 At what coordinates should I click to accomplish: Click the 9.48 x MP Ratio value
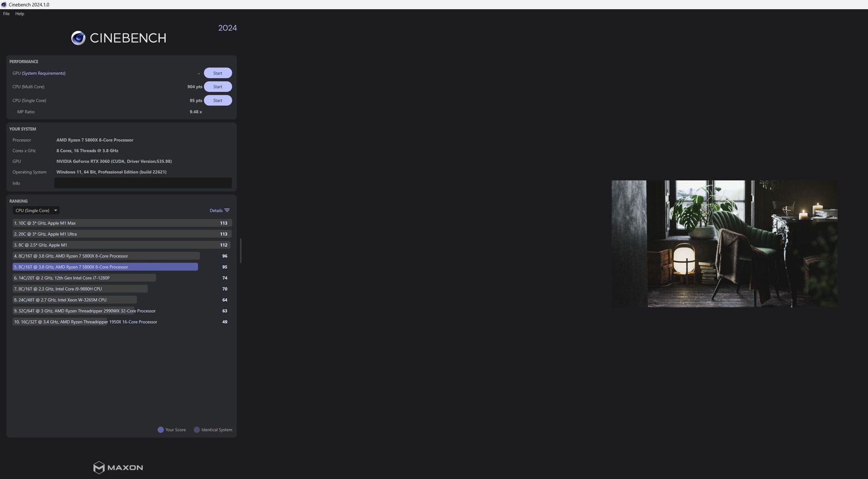(x=196, y=112)
